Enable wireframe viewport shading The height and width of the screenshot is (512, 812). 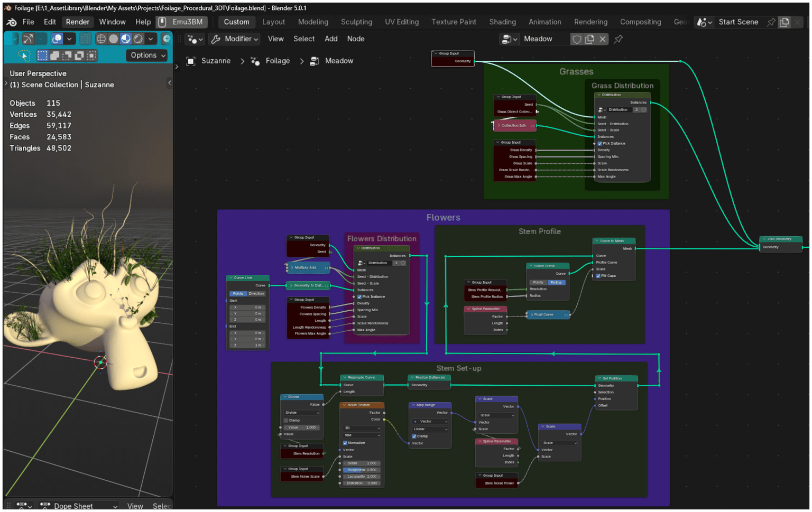coord(101,39)
